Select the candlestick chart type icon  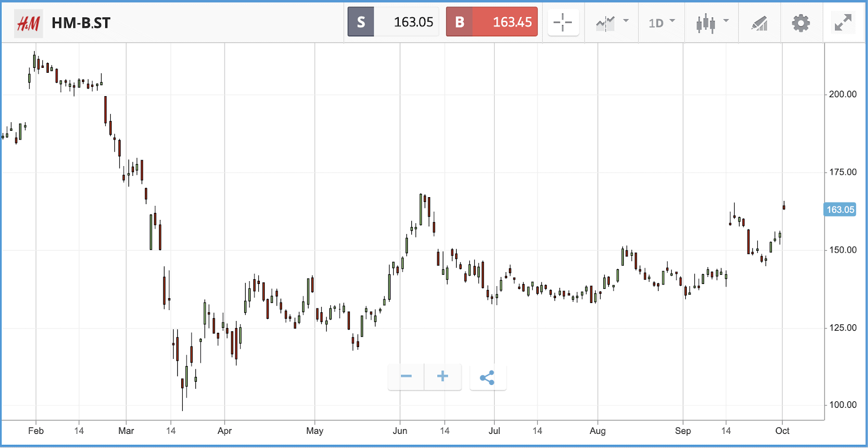point(706,23)
